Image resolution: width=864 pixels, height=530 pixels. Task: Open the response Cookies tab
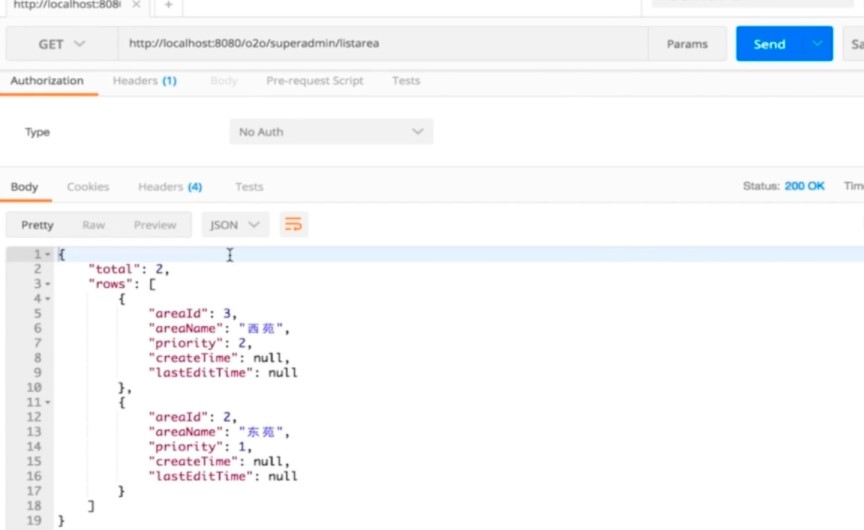tap(88, 187)
